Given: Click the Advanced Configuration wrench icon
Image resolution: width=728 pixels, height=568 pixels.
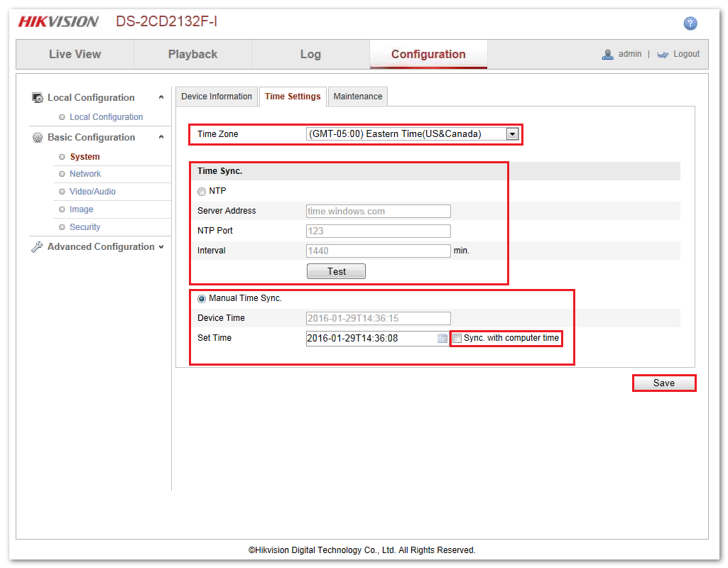Looking at the screenshot, I should [38, 247].
